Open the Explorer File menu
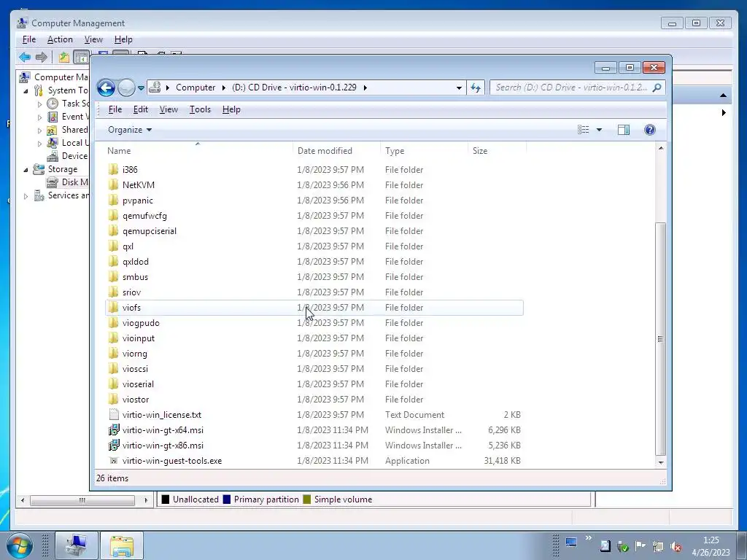This screenshot has width=747, height=560. (115, 109)
